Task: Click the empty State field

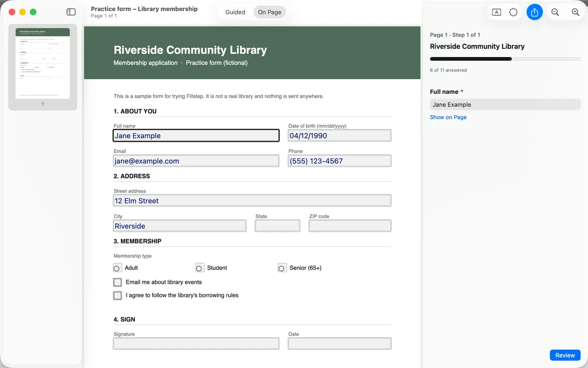Action: tap(277, 226)
